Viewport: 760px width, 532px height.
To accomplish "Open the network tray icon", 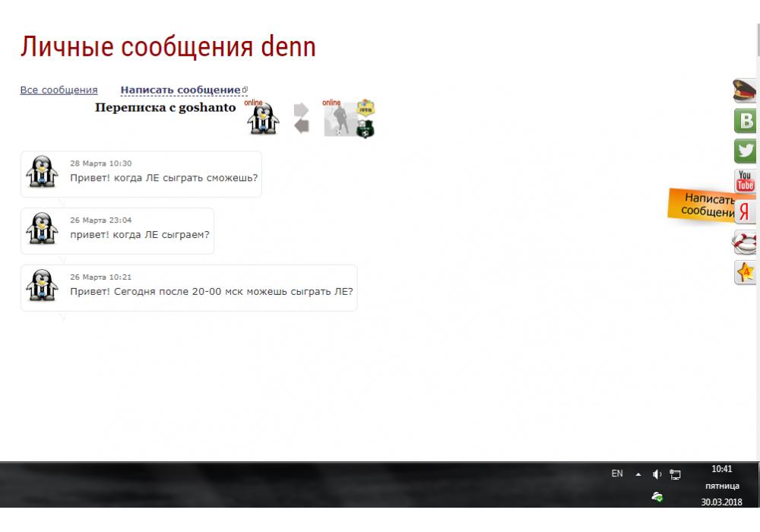I will [x=675, y=474].
